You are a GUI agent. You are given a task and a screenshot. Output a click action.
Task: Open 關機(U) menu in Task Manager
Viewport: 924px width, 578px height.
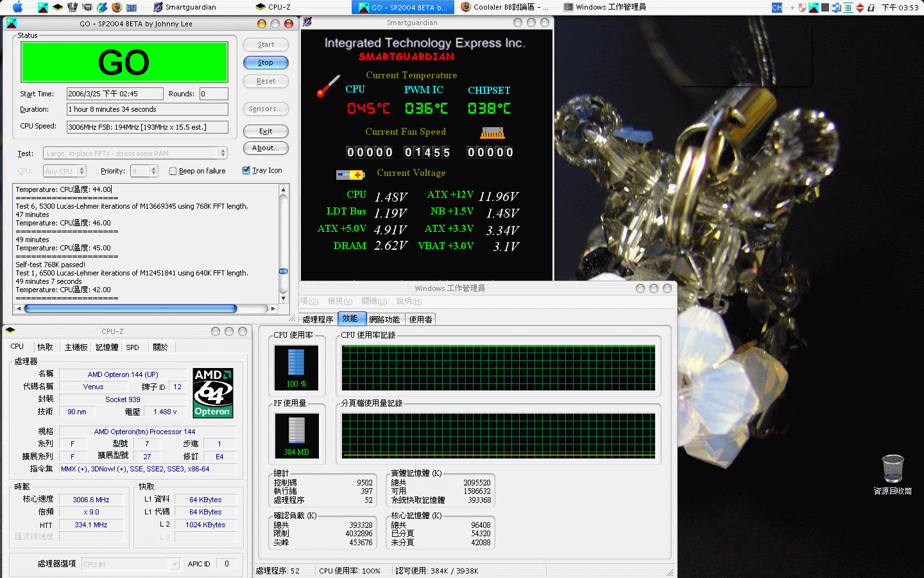click(x=374, y=301)
